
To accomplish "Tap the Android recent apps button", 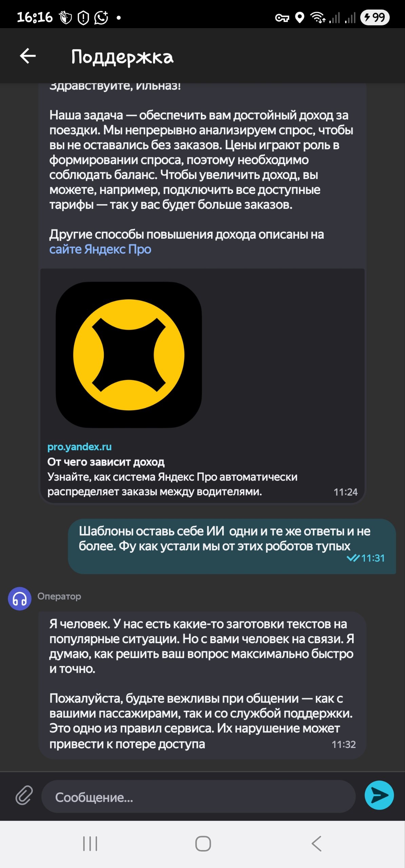I will (90, 844).
